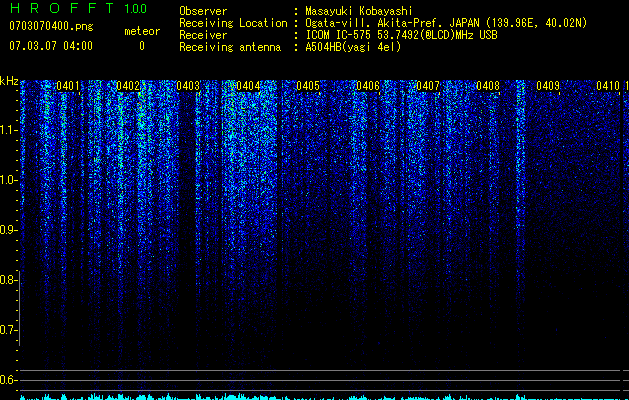Click the 0406 time marker
Viewport: 629px width, 400px height.
pos(368,86)
